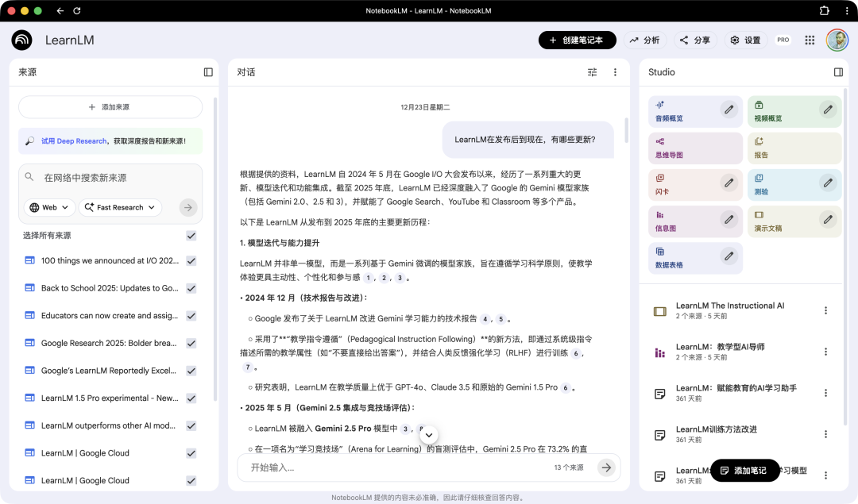Uncheck source Google's LearnLM Reportedly Excel
Viewport: 858px width, 504px height.
(191, 371)
